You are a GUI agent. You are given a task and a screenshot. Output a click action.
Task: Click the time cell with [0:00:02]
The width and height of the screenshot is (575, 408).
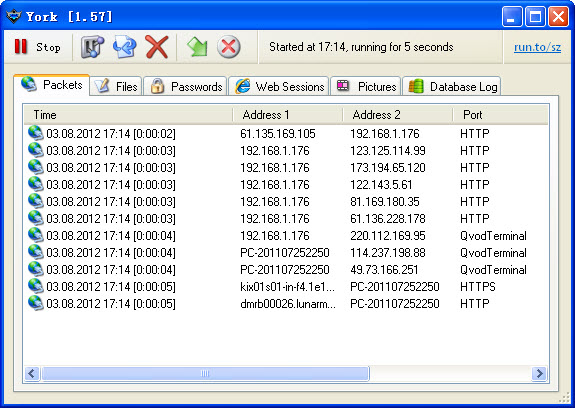click(111, 134)
